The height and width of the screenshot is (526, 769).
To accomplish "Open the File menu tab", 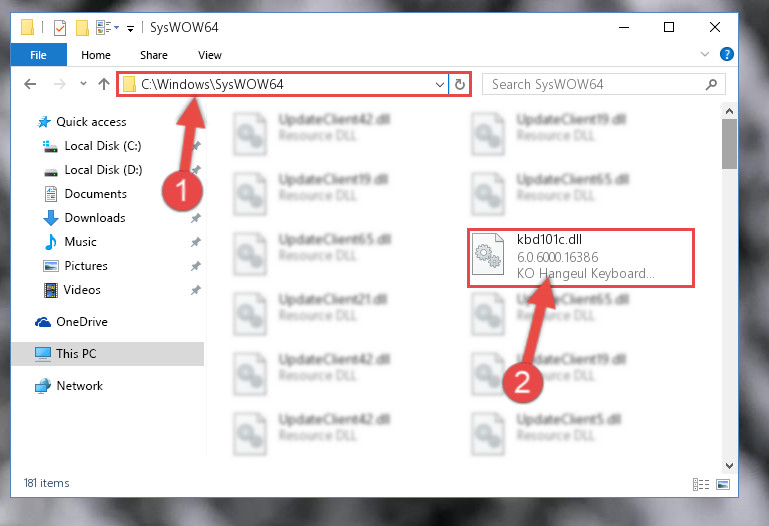I will 38,54.
